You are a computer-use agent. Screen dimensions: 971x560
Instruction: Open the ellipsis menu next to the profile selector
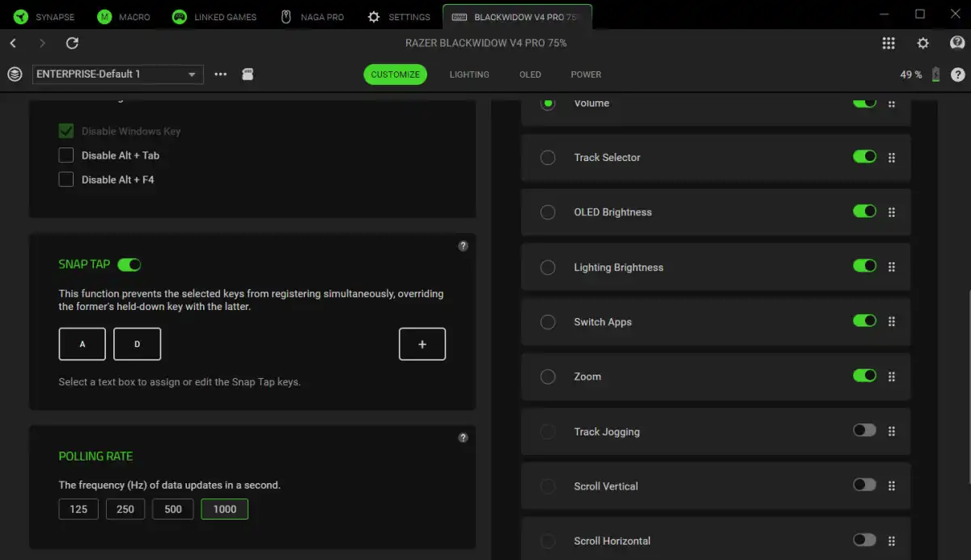click(x=219, y=74)
